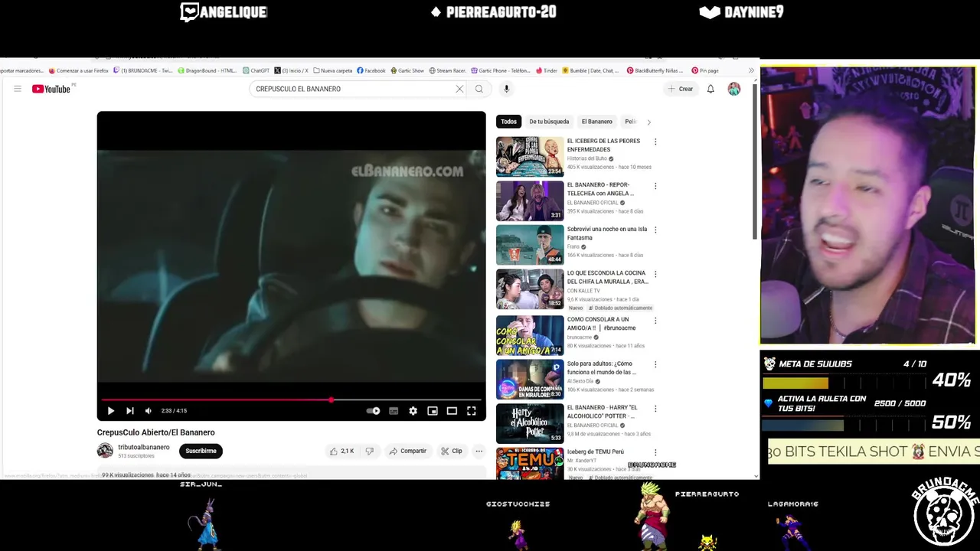Screen dimensions: 980x551
Task: Open the Stream Racer bookmark
Action: [447, 70]
